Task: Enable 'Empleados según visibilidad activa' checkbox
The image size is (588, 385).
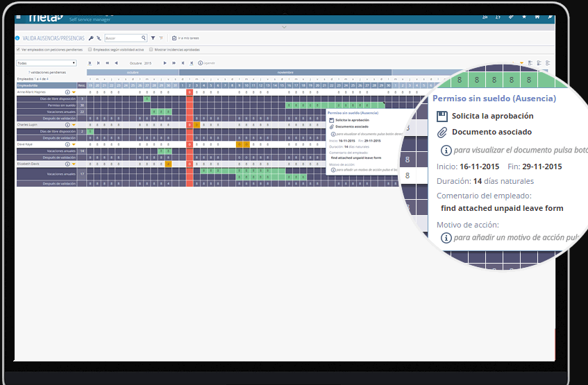Action: [90, 50]
